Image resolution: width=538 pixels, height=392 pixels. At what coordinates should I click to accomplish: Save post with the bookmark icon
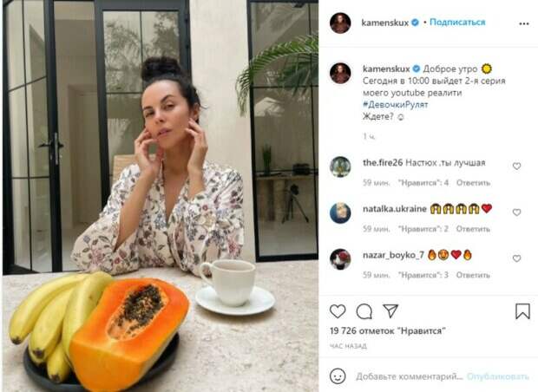(x=522, y=311)
